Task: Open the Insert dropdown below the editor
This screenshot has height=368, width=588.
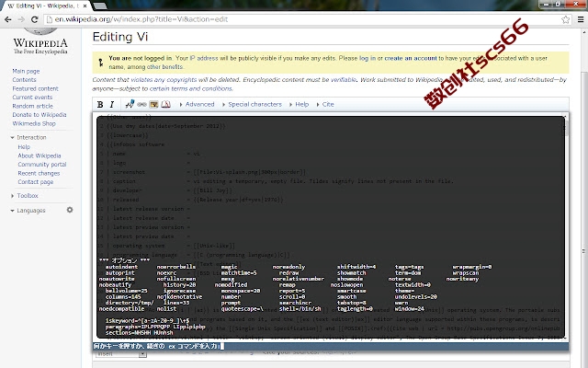Action: (120, 353)
